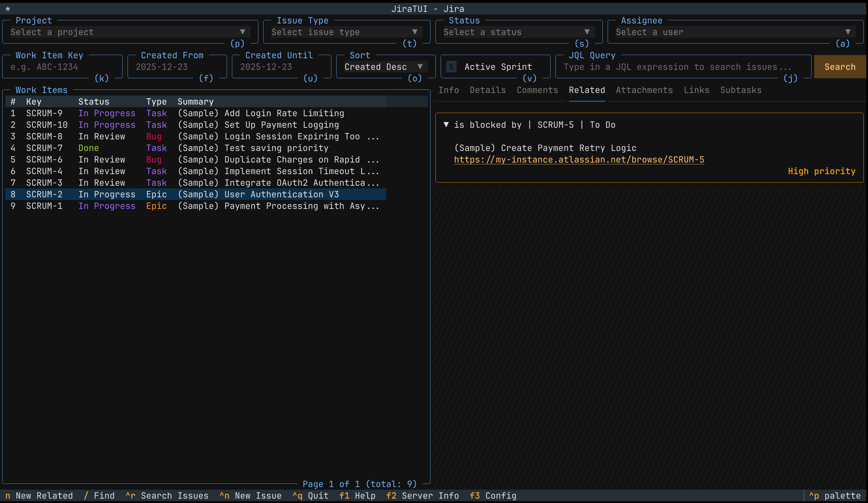Click the 'High priority' label

(822, 171)
